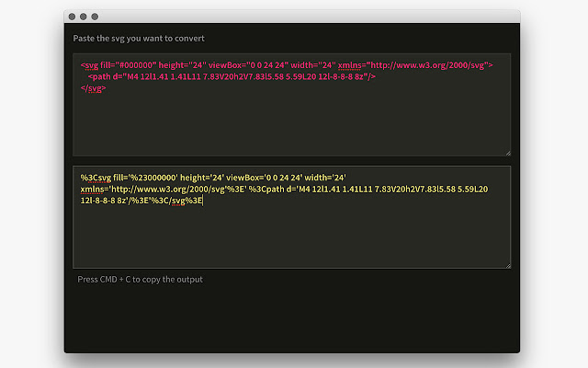Click the middle window control dot

coord(83,17)
